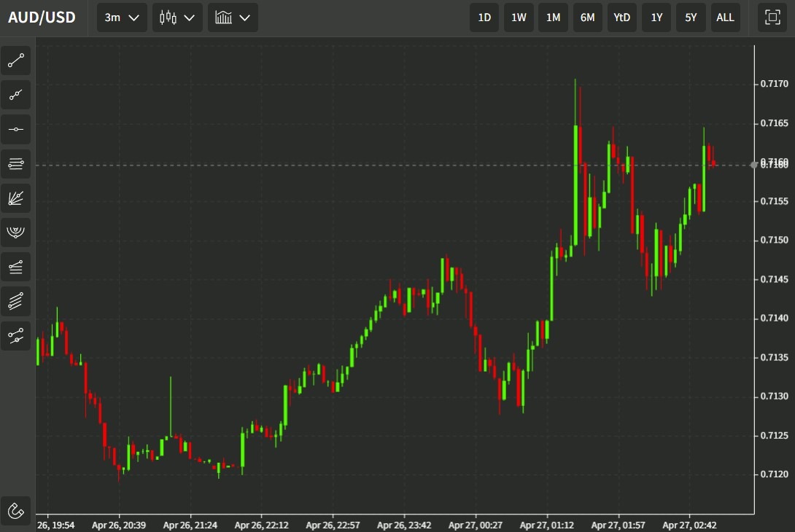Select the ray line drawing tool
The image size is (795, 532).
click(x=16, y=95)
